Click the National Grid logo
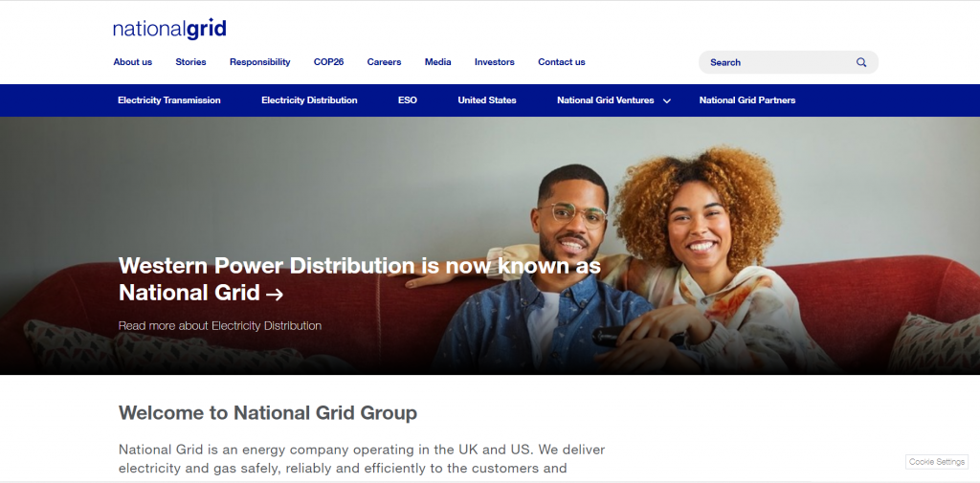This screenshot has width=980, height=483. click(x=169, y=29)
